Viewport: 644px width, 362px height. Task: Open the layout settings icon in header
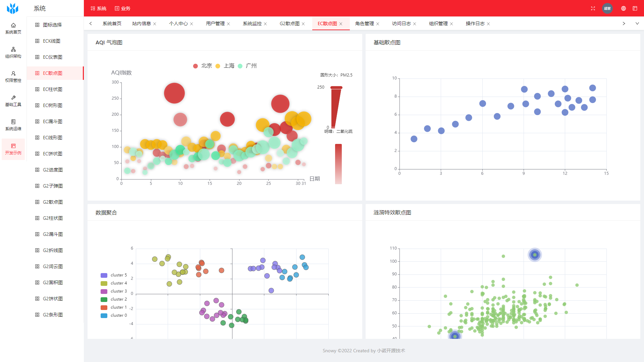[635, 8]
